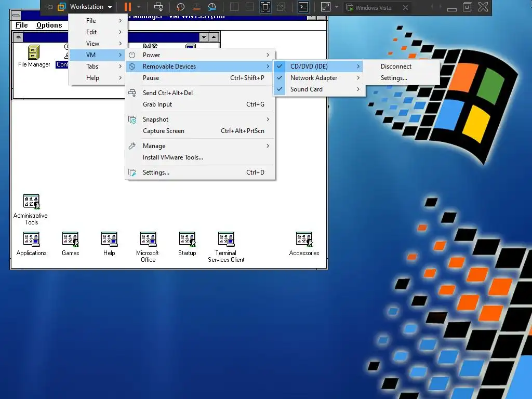532x399 pixels.
Task: Open the stretch options dropdown arrow
Action: (x=337, y=7)
